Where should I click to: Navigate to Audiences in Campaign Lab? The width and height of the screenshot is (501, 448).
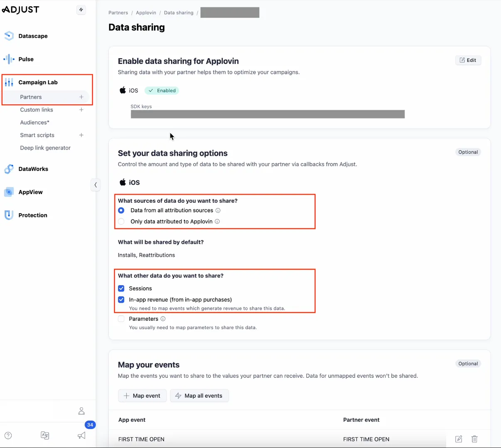click(34, 122)
